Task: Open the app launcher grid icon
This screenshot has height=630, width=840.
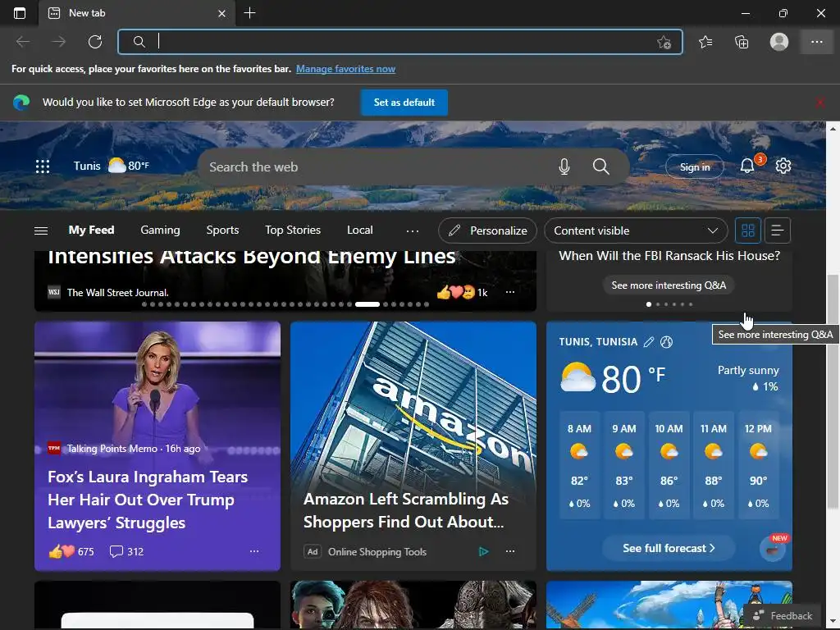Action: pos(43,167)
